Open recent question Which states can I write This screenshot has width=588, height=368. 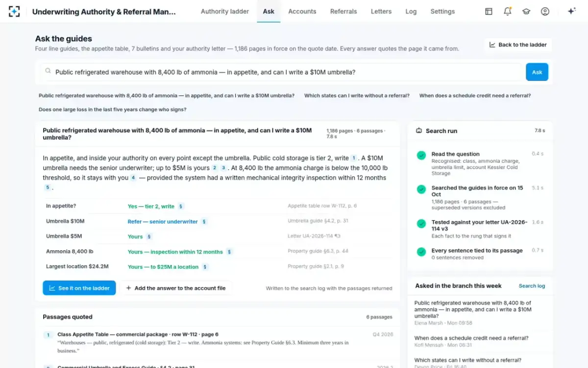pyautogui.click(x=480, y=362)
